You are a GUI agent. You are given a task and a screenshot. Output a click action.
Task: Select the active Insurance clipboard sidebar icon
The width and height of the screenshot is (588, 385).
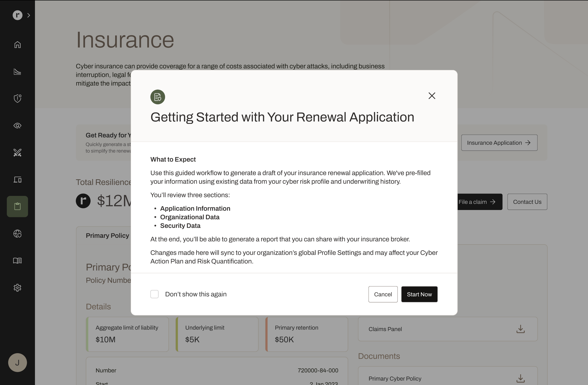[17, 206]
